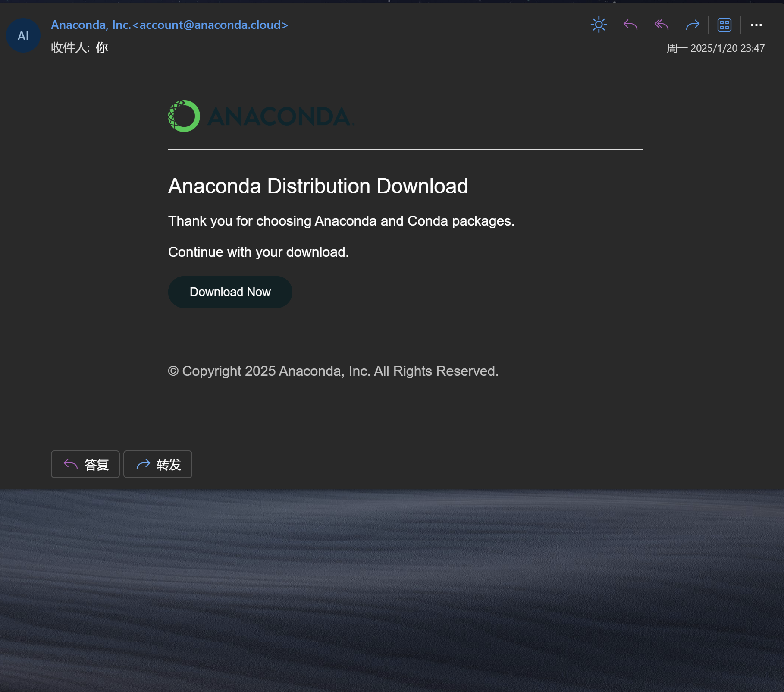Click the 答复 reply button below the email

tap(85, 464)
